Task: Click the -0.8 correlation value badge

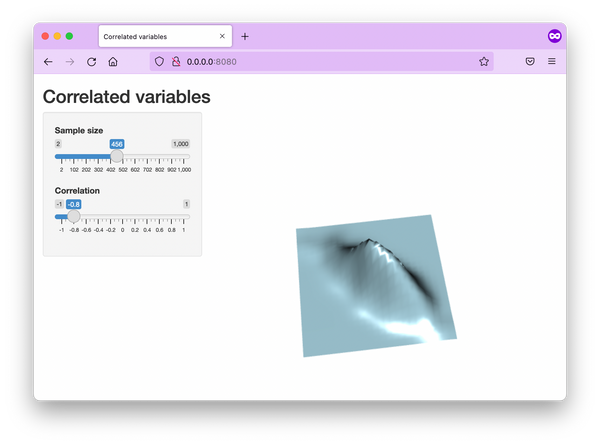Action: pyautogui.click(x=73, y=204)
